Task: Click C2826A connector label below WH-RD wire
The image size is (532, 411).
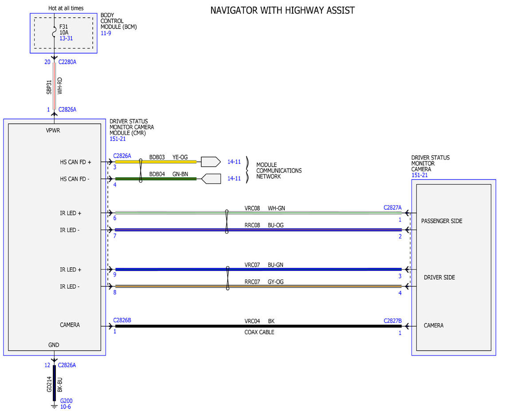Action: pyautogui.click(x=67, y=110)
